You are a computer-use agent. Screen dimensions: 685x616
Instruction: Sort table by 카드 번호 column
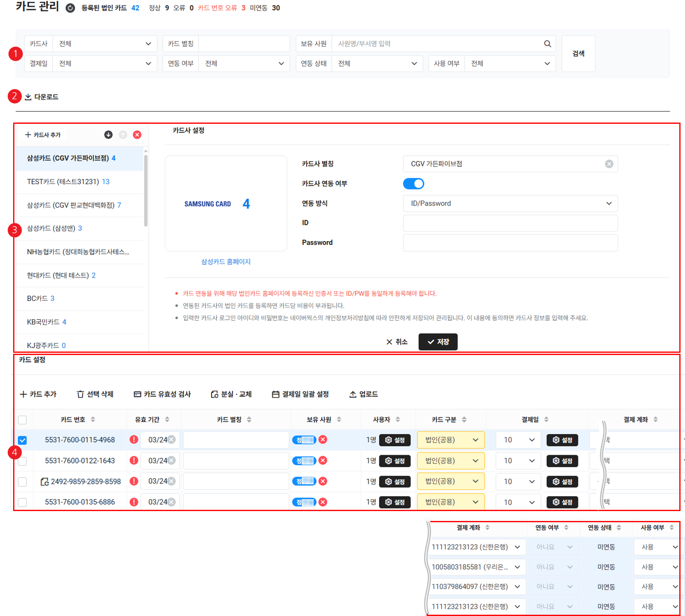(x=93, y=419)
